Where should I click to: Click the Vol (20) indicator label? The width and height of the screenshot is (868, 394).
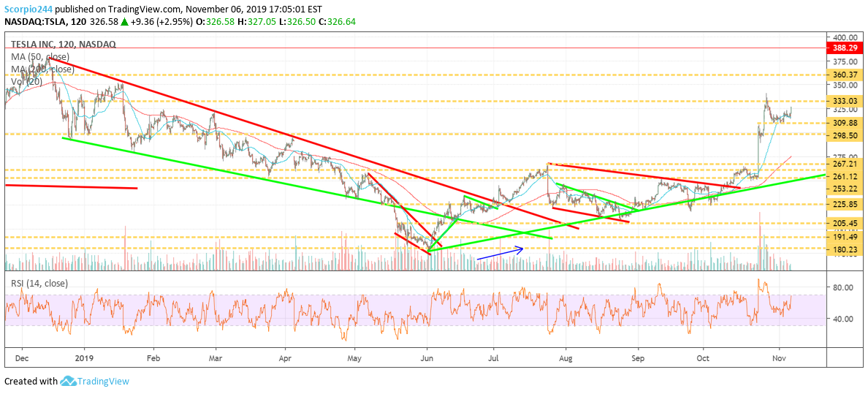[x=27, y=81]
